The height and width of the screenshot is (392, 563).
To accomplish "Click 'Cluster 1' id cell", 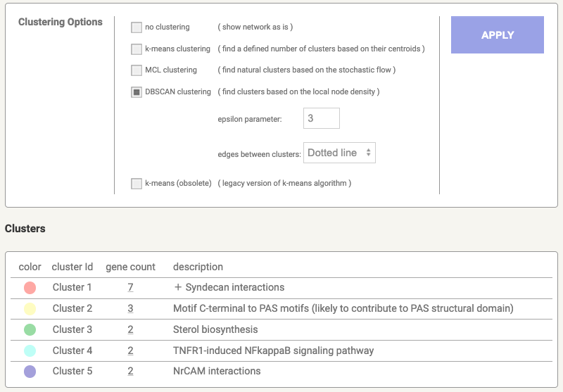I will (72, 287).
